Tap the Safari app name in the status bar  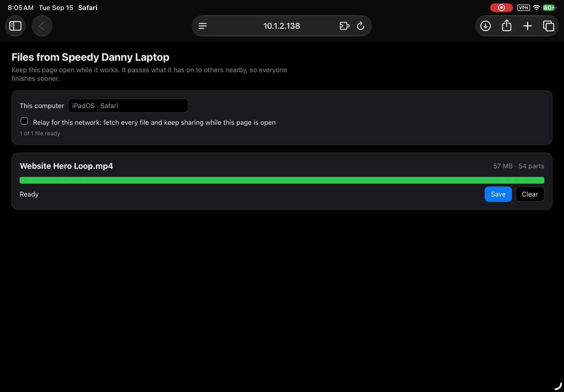pos(88,8)
